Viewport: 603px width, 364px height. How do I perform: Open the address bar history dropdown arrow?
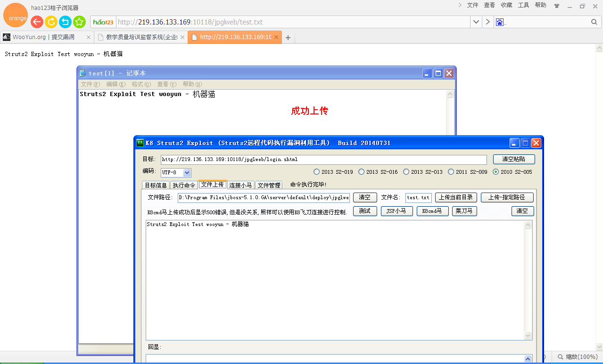476,22
